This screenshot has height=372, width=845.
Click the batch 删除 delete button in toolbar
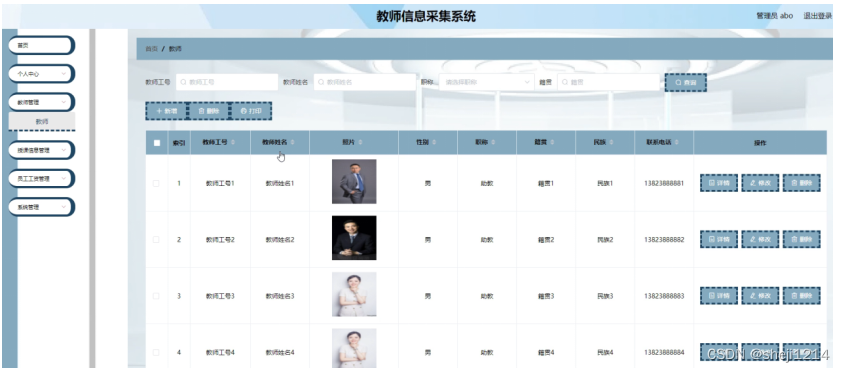(209, 111)
